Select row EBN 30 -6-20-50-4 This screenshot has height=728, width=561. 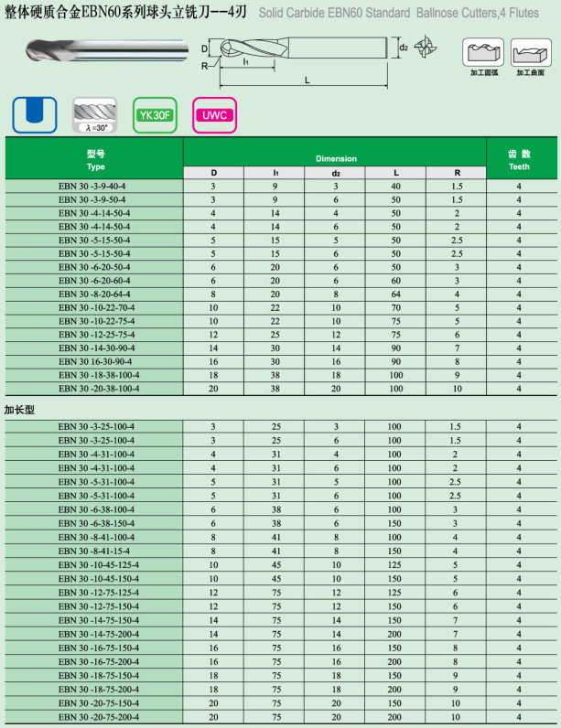pos(281,267)
